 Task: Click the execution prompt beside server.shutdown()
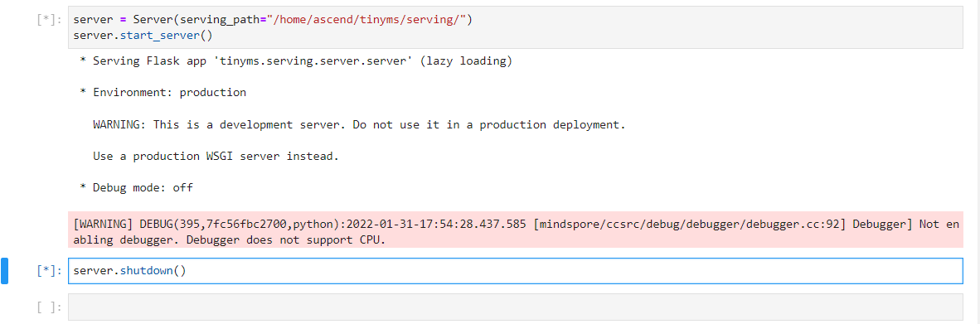pos(49,271)
